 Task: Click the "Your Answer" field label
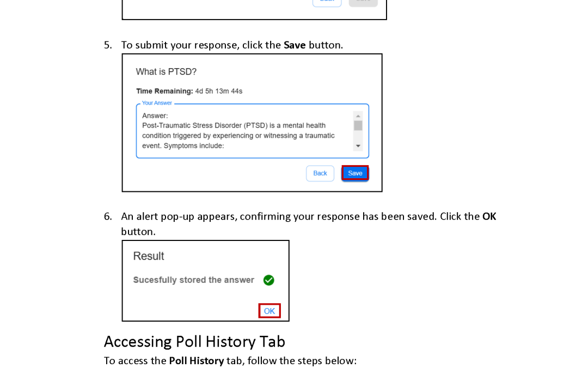[x=157, y=103]
